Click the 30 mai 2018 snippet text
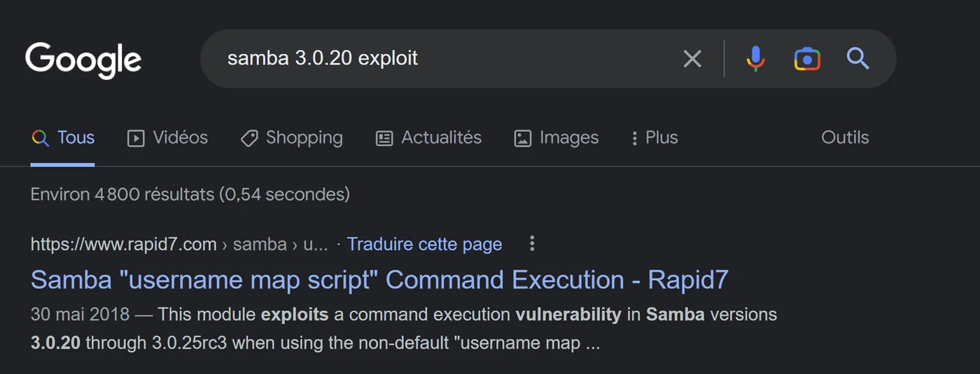This screenshot has height=374, width=980. pos(80,314)
